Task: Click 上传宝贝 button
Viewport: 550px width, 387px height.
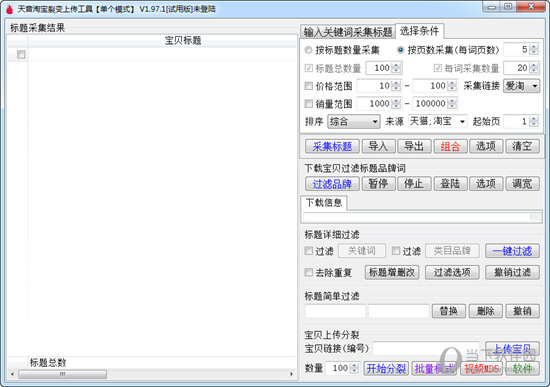Action: coord(512,349)
